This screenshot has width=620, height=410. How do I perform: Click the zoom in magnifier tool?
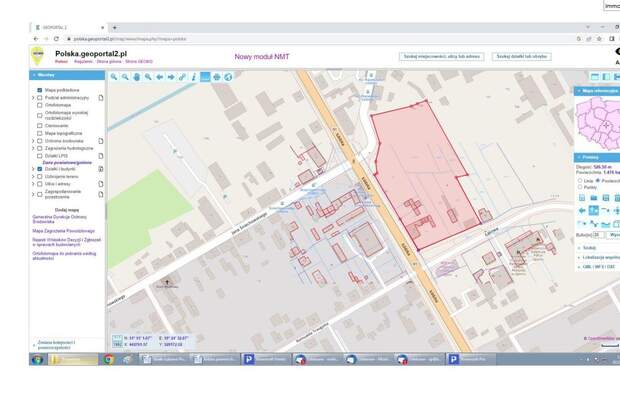pyautogui.click(x=113, y=77)
